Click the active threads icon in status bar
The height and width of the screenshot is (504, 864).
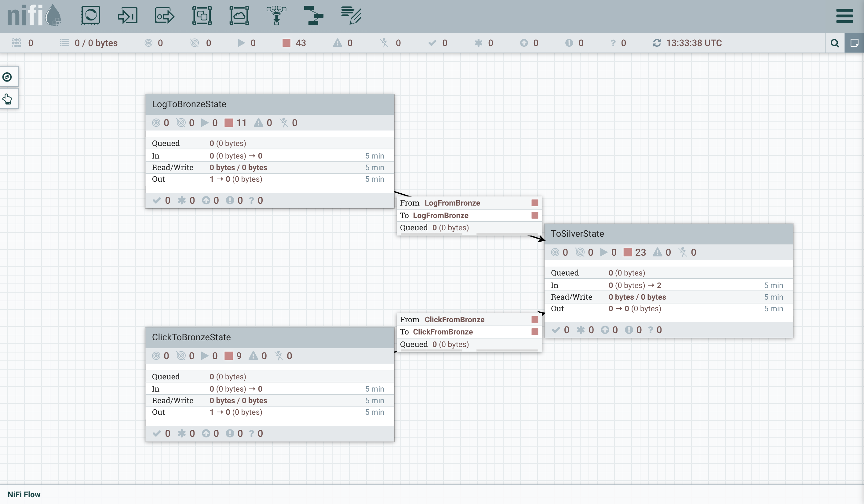click(16, 43)
